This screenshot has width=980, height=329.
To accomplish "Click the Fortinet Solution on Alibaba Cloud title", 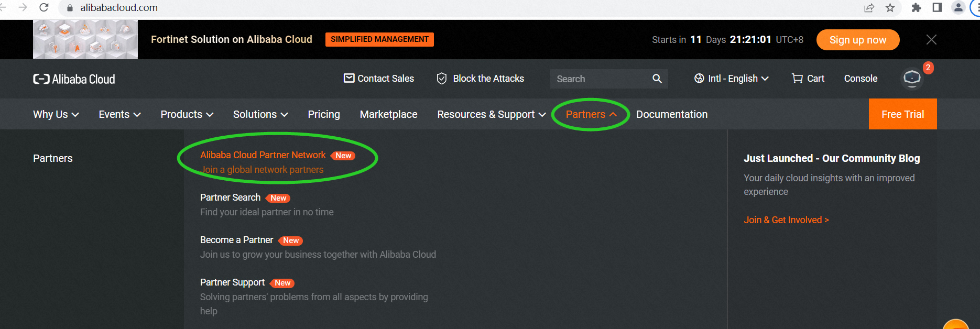I will click(232, 39).
